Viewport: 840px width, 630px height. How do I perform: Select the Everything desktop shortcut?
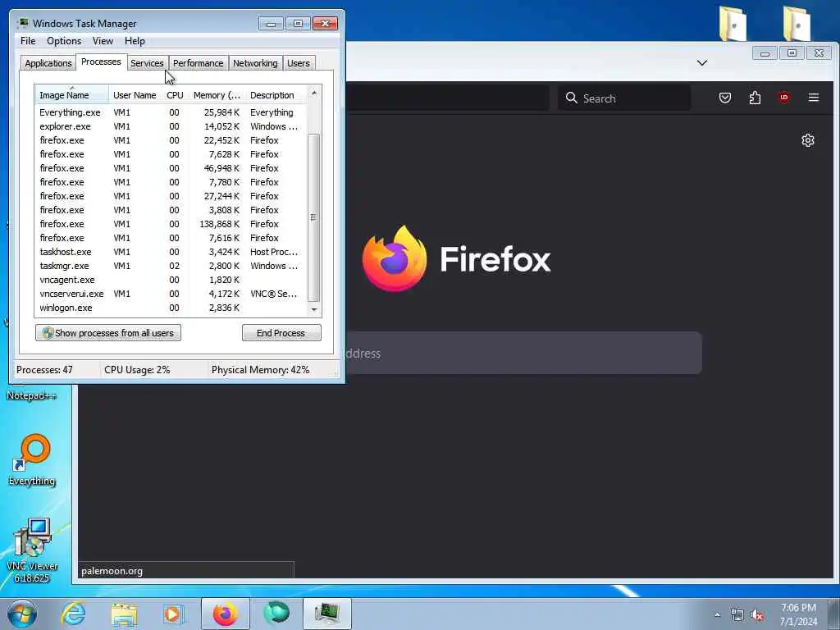(32, 459)
